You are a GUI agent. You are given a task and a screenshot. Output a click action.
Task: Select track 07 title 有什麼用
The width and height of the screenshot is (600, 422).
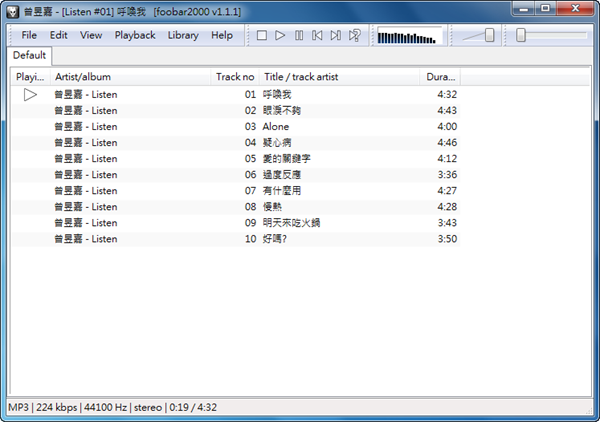[x=282, y=191]
